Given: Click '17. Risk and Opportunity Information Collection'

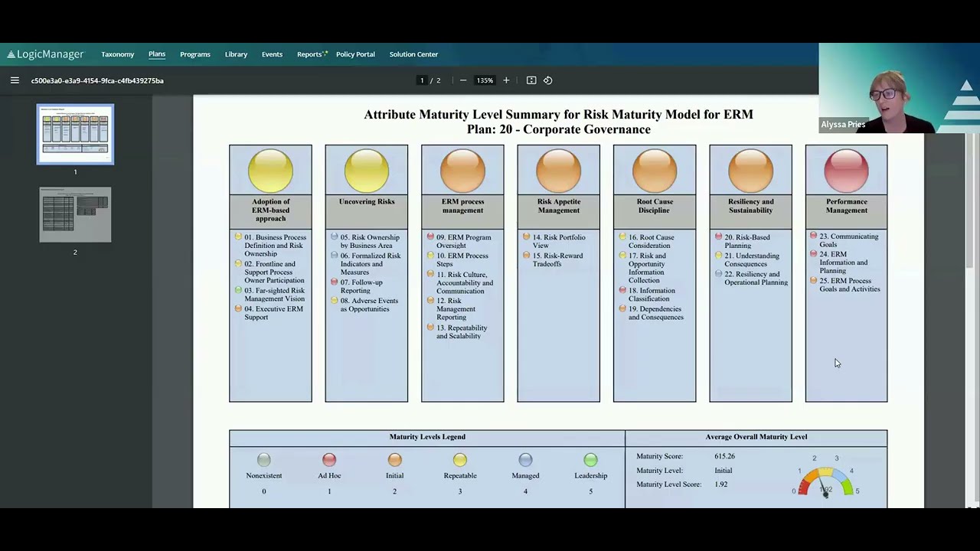Looking at the screenshot, I should tap(647, 268).
